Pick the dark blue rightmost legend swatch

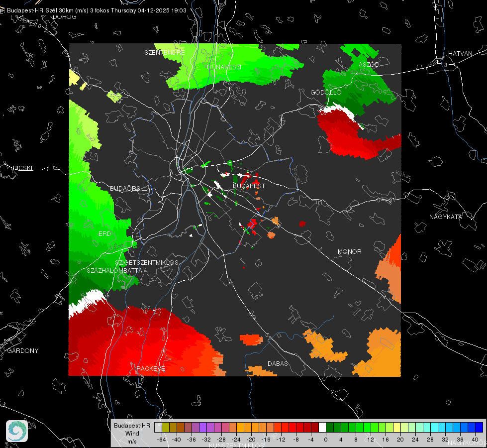click(x=479, y=427)
